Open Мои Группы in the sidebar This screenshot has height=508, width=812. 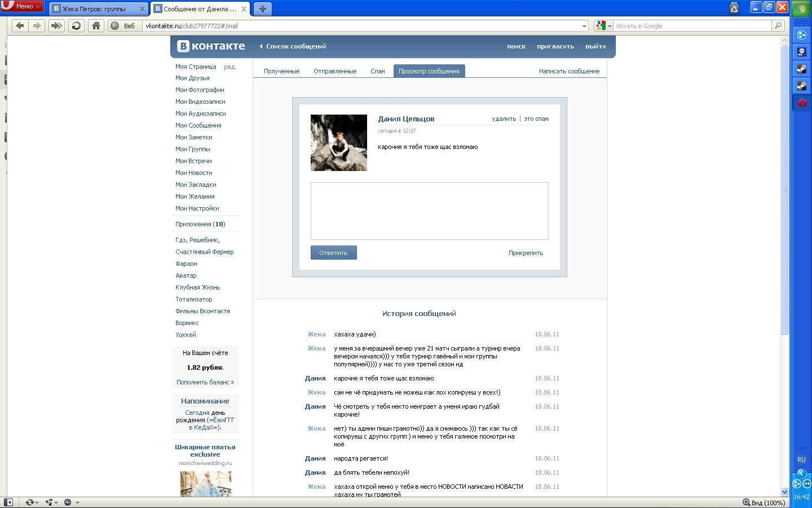[192, 149]
